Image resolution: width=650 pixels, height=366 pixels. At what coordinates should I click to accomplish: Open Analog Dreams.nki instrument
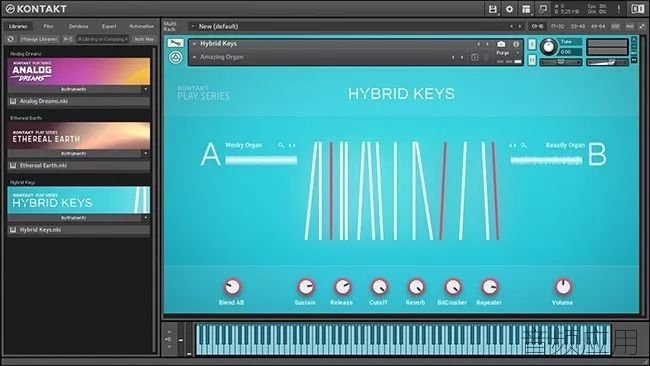coord(79,101)
